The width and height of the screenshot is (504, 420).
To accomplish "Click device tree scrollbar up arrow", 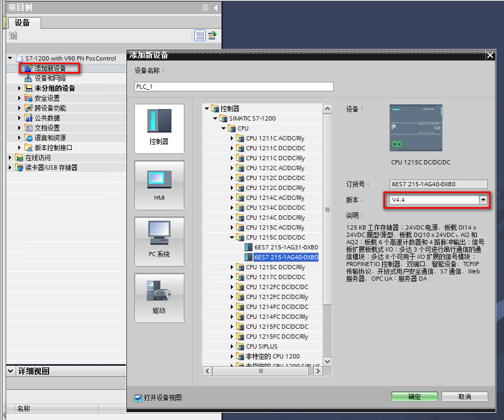I will tap(327, 109).
